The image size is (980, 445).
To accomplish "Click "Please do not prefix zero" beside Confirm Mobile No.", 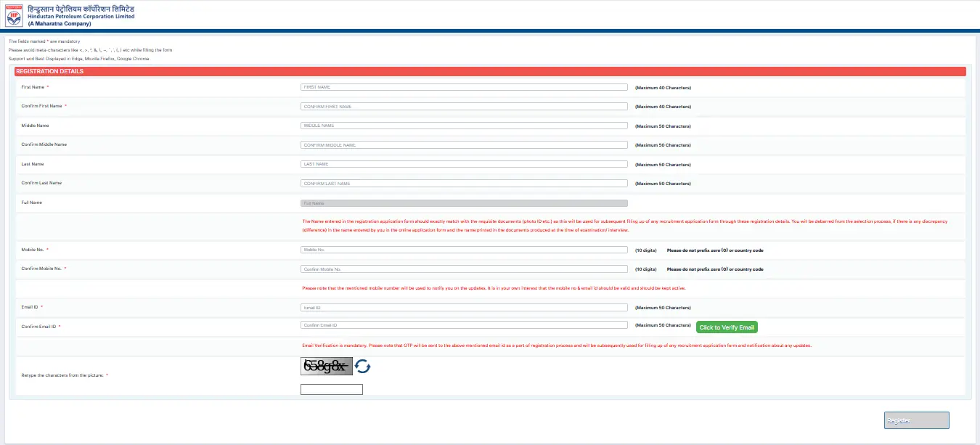I will pos(715,269).
